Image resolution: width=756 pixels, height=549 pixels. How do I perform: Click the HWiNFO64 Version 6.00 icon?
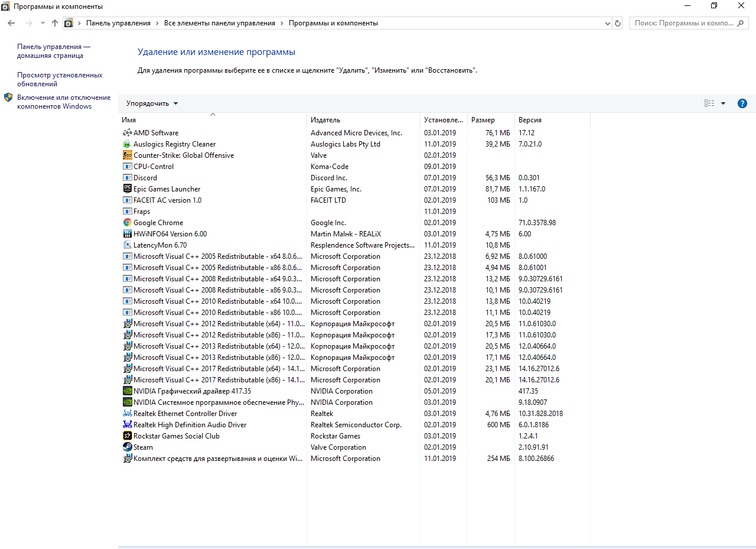coord(127,234)
